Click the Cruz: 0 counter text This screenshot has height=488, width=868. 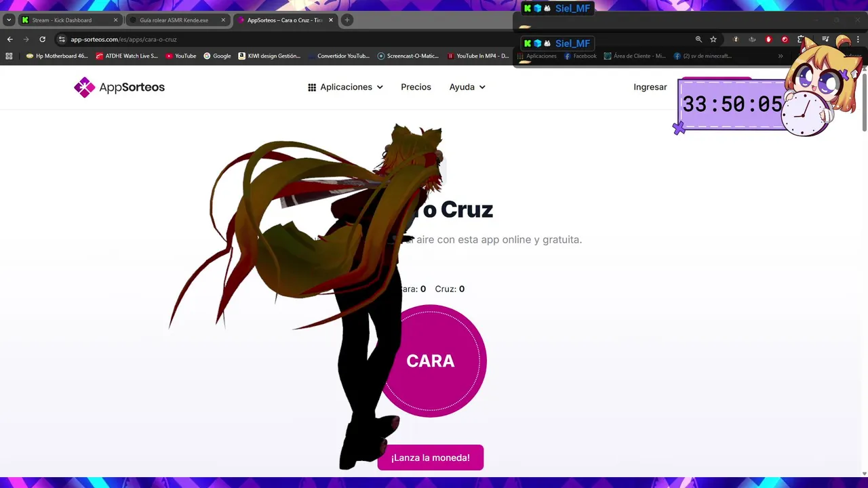pyautogui.click(x=450, y=289)
